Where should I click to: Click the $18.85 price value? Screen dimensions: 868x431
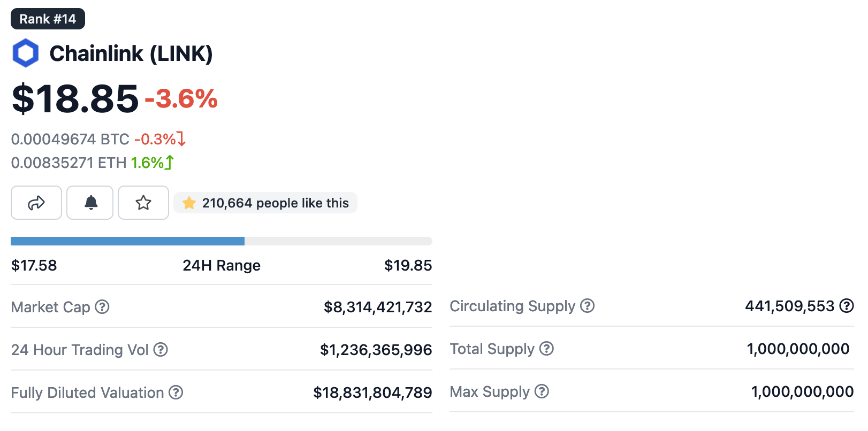point(75,99)
